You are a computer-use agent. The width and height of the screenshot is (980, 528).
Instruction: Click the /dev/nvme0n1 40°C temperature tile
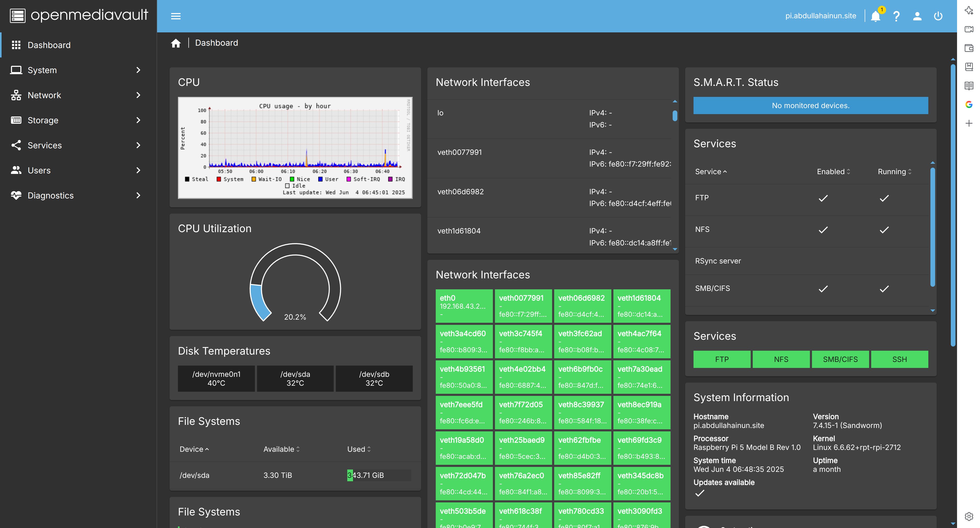pos(216,378)
